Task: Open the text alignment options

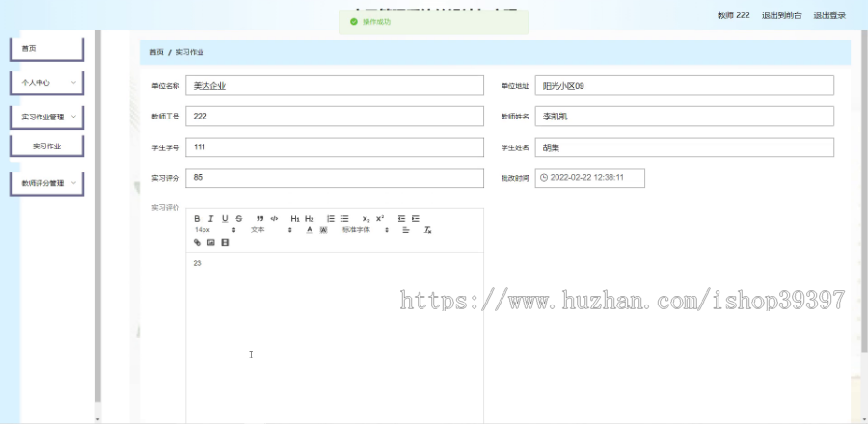Action: point(406,230)
